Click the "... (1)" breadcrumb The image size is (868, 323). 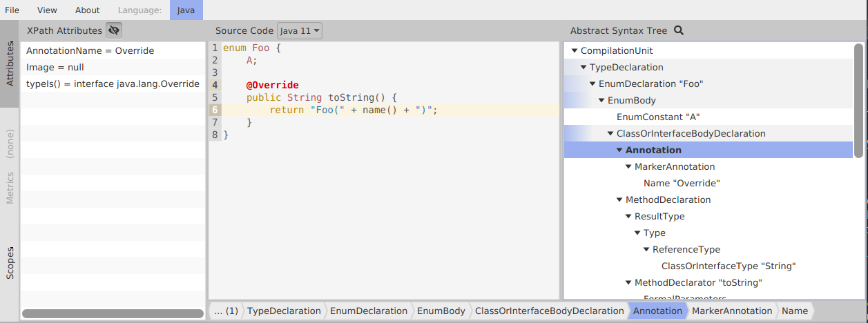[x=226, y=311]
